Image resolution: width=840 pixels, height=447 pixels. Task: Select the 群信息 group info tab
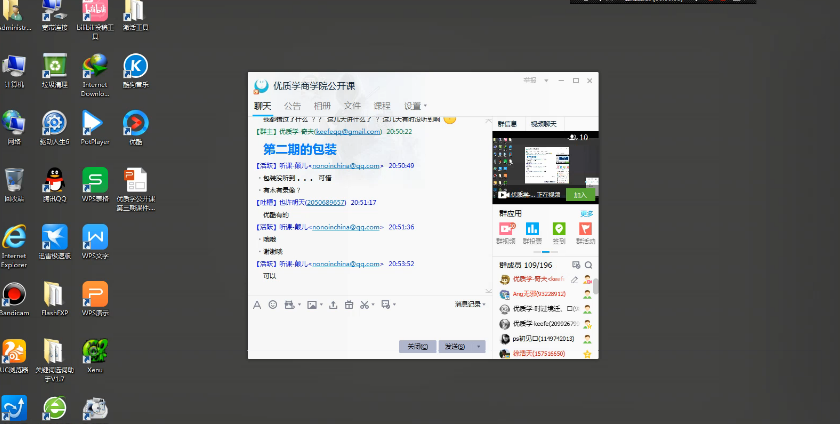(507, 124)
